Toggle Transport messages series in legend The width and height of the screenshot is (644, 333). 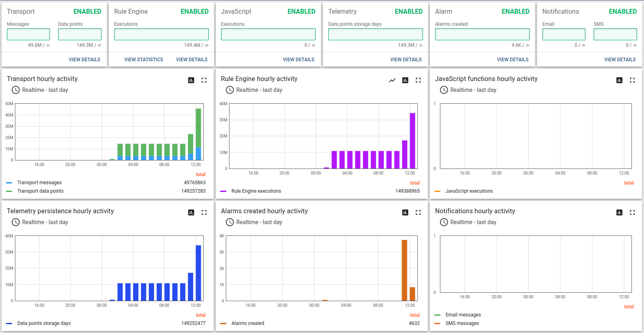pyautogui.click(x=39, y=183)
